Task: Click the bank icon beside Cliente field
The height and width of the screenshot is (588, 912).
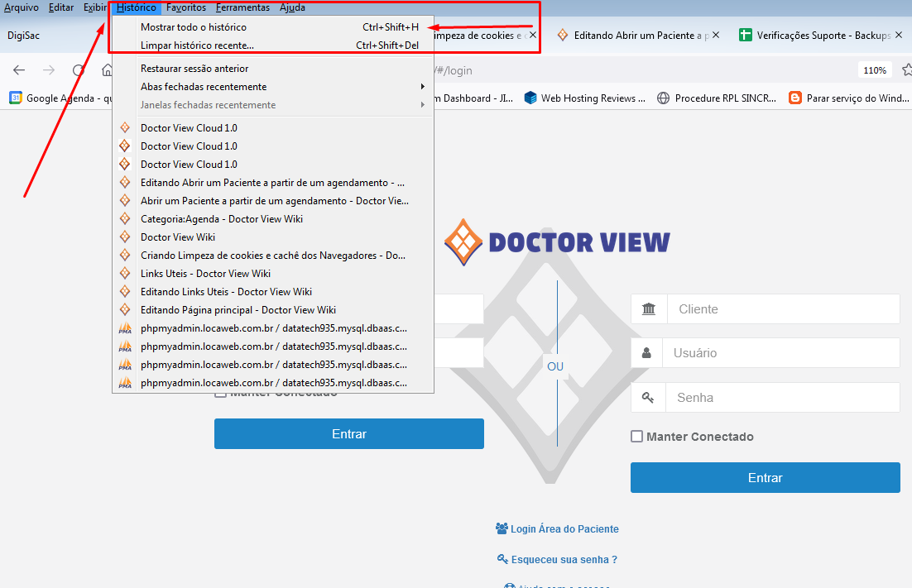Action: tap(649, 309)
